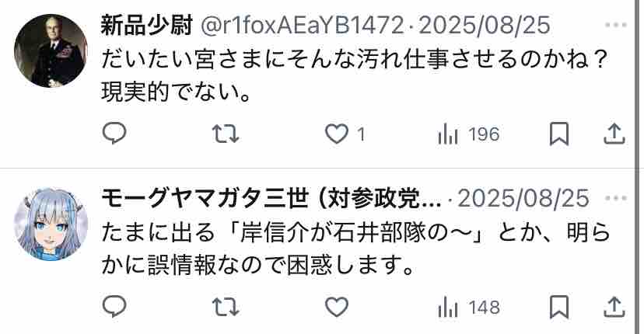
Task: Share the 新品少尉 post
Action: click(614, 134)
